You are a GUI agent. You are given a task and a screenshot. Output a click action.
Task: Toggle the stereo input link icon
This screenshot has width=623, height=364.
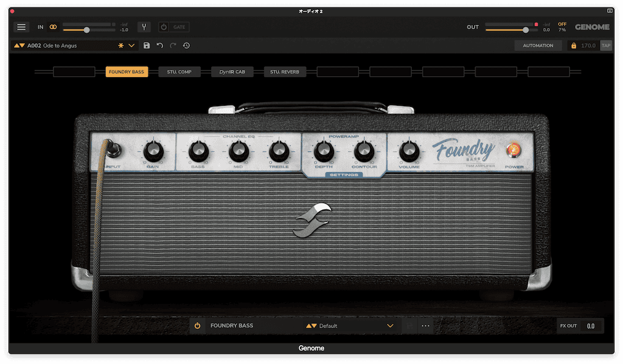(53, 27)
